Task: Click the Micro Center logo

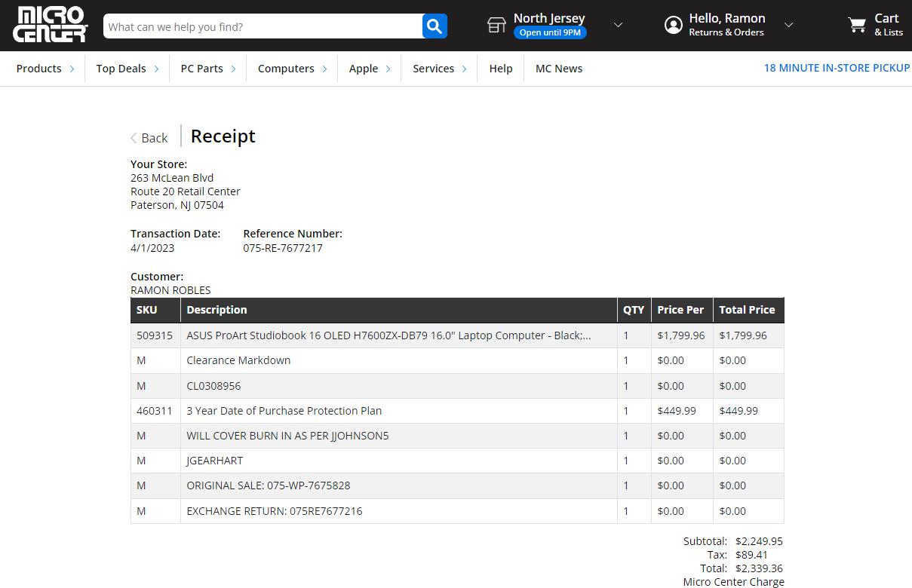Action: [51, 25]
